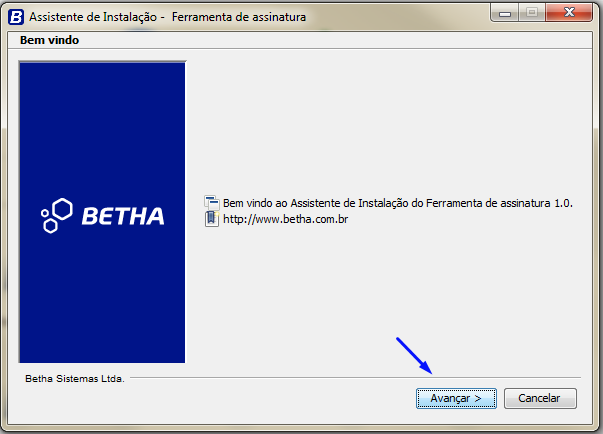603x434 pixels.
Task: Click the hexagon logo beside BETHA text
Action: point(57,216)
